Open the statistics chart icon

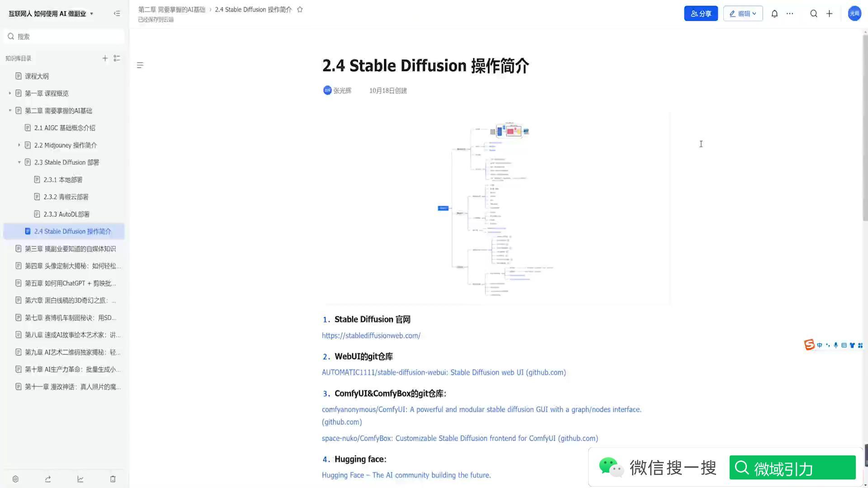80,479
